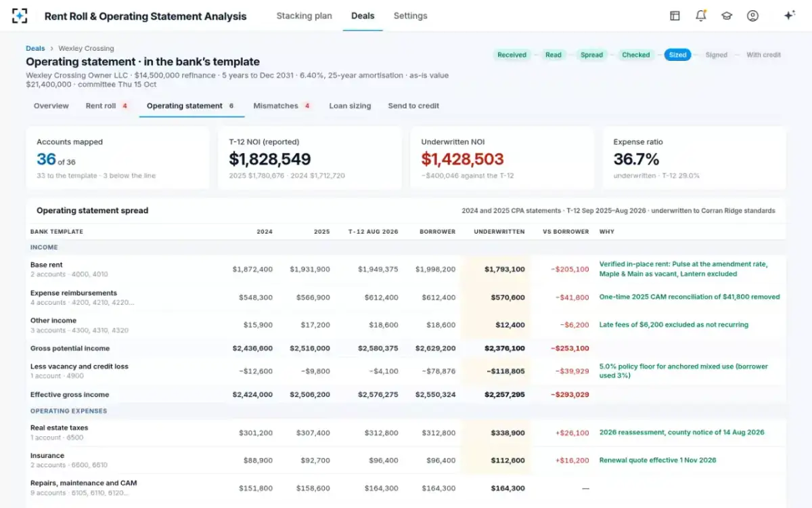
Task: Click the Received status pill
Action: point(512,55)
